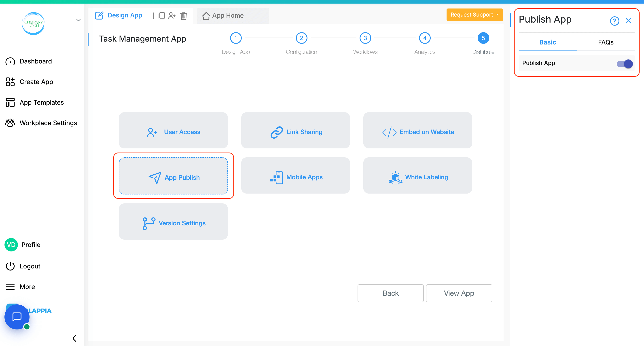Click the VD profile avatar
Screen dimensions: 644x346
tap(11, 245)
